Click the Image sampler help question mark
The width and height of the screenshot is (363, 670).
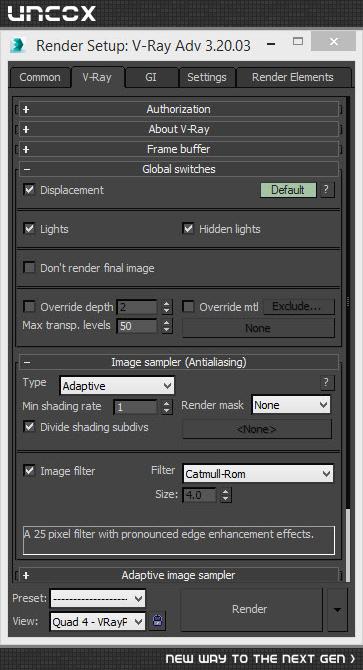click(327, 382)
